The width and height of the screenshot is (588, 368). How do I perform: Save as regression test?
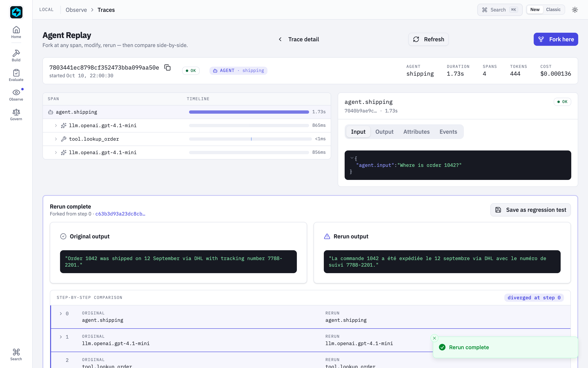(x=530, y=210)
